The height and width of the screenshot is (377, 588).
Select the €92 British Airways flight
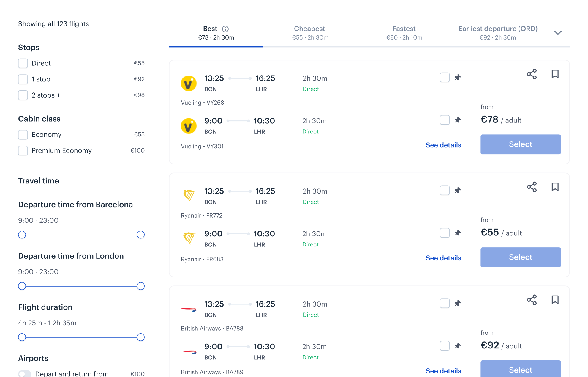click(x=521, y=369)
